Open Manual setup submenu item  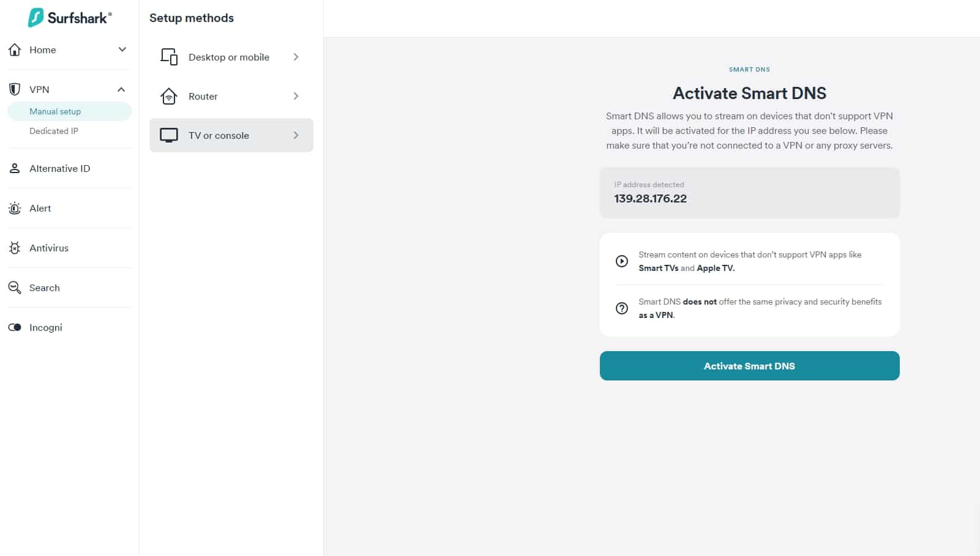coord(69,111)
